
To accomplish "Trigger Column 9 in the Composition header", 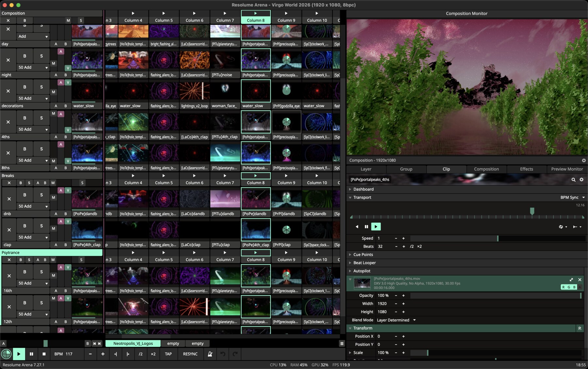I will point(286,17).
